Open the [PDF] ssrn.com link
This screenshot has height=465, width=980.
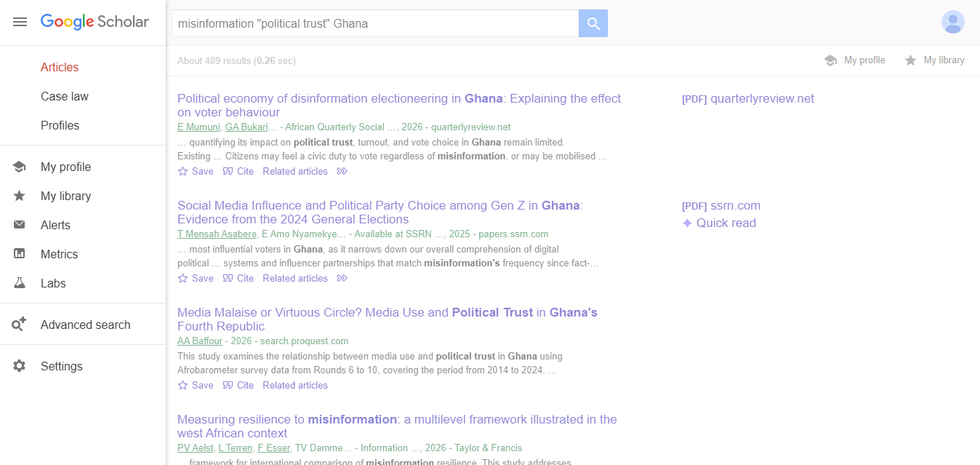pyautogui.click(x=721, y=206)
